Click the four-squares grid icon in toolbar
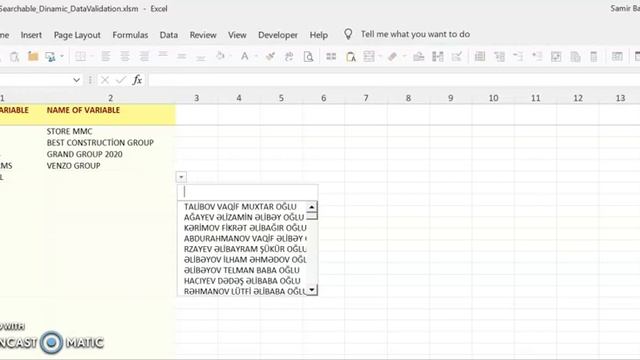The image size is (640, 360). [x=331, y=56]
